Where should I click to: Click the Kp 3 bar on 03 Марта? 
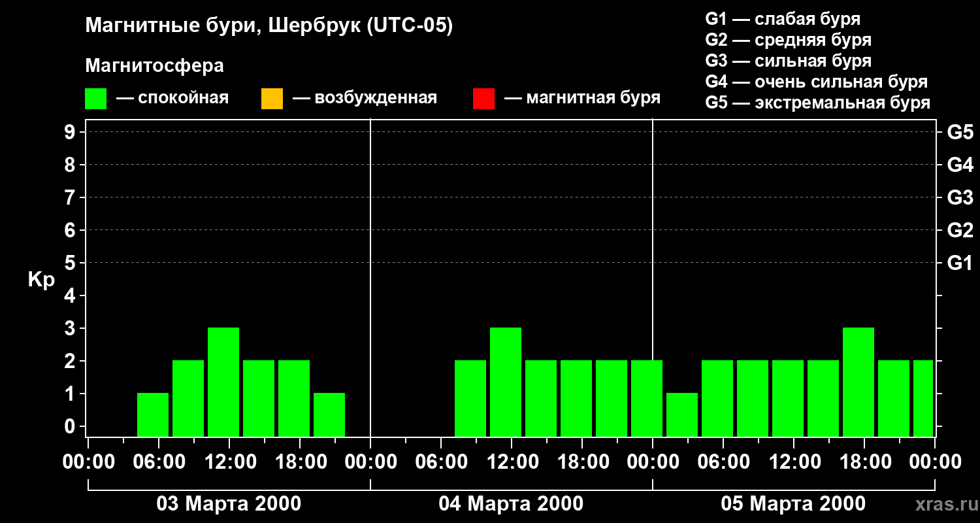click(x=223, y=382)
